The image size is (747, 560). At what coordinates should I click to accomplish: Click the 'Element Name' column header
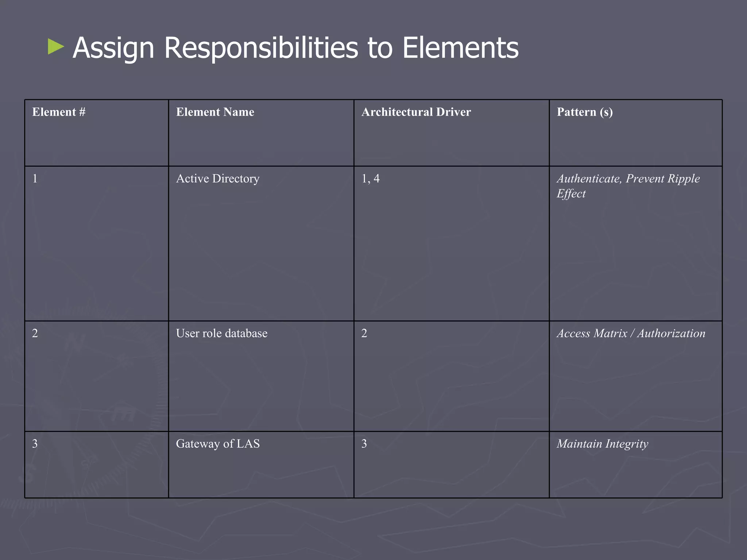click(261, 133)
